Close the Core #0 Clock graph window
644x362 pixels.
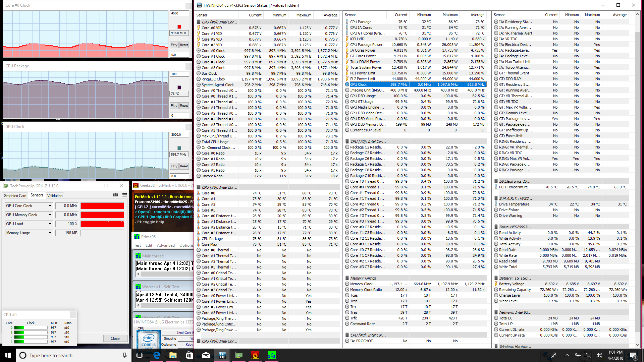[189, 6]
